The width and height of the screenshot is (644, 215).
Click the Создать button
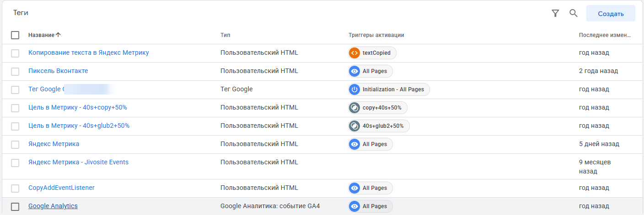(x=611, y=14)
